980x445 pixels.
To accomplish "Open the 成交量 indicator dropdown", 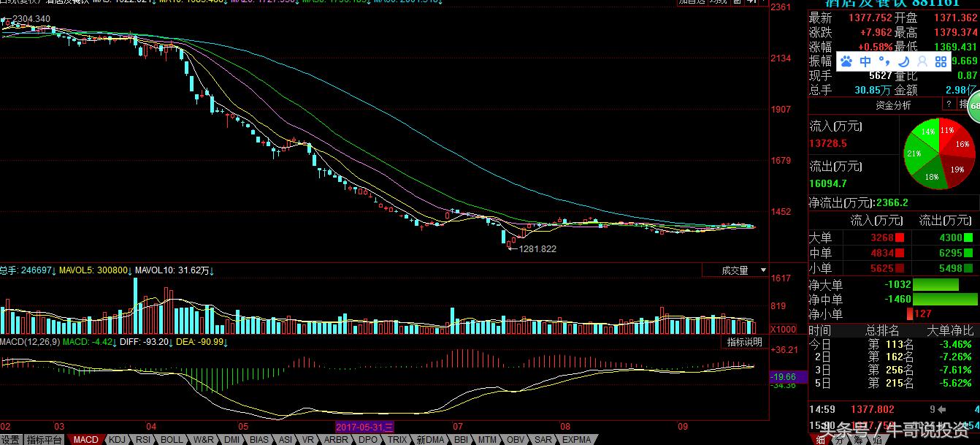I will click(735, 270).
